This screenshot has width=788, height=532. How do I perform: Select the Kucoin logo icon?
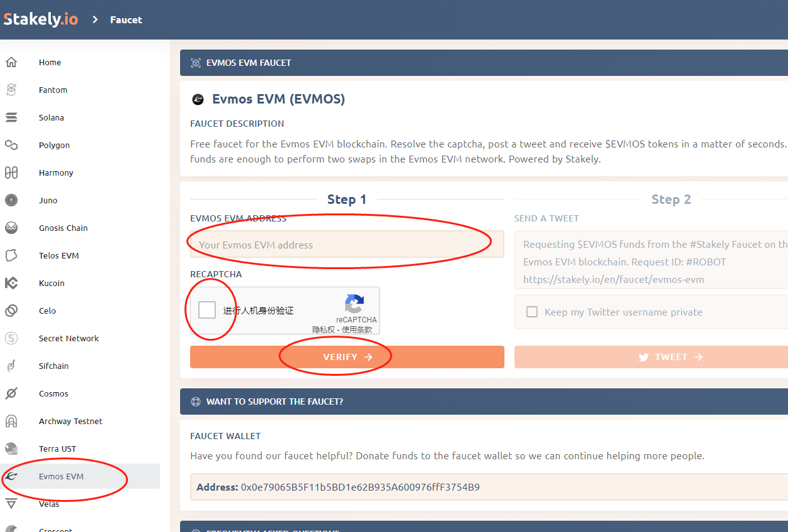pos(11,284)
